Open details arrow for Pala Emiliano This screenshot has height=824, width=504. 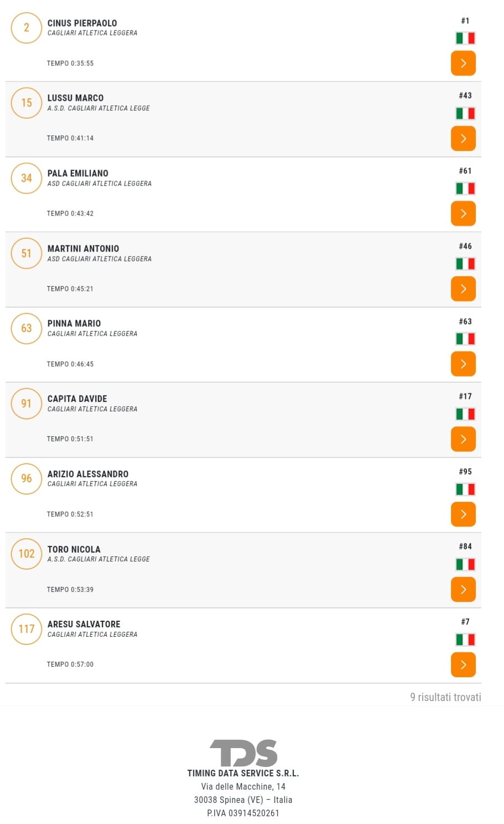coord(463,214)
